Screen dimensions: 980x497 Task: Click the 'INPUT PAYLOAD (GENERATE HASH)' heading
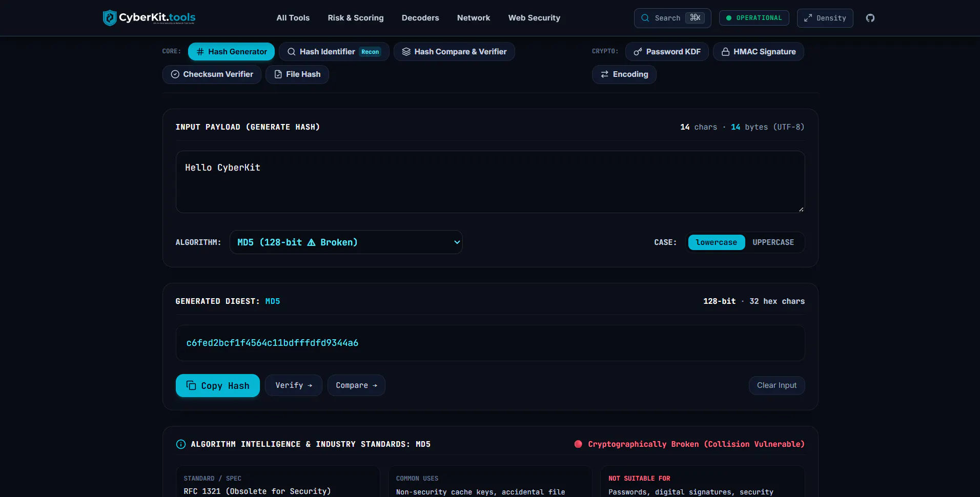248,127
